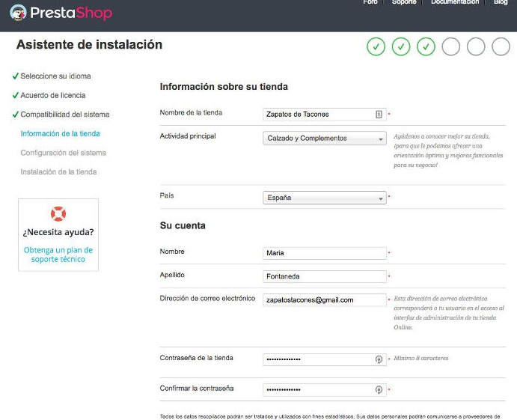Open the País dropdown

[x=325, y=198]
